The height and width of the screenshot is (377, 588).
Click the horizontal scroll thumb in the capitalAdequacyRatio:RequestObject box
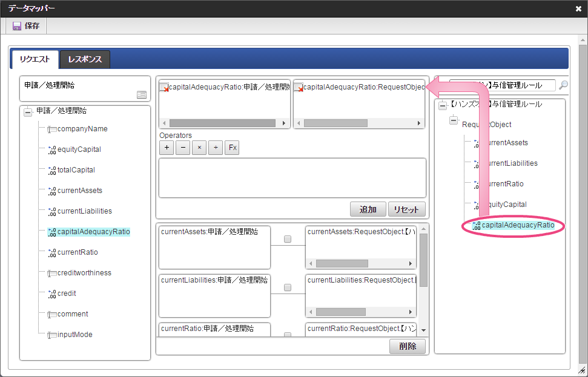pos(335,123)
